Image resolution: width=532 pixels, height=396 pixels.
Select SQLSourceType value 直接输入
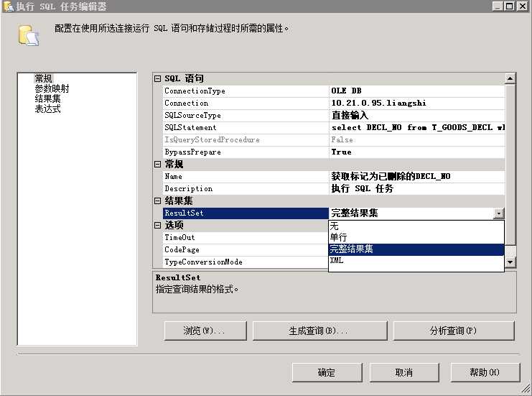tap(416, 116)
